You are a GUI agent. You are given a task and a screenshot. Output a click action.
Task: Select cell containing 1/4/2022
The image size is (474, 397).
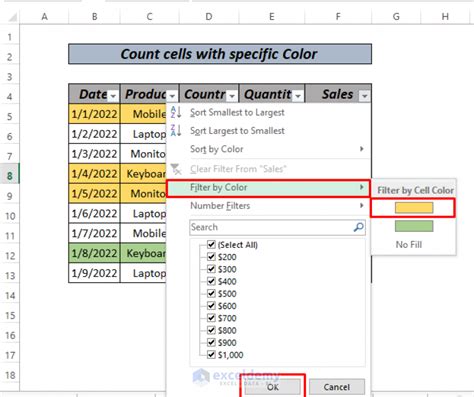coord(94,174)
